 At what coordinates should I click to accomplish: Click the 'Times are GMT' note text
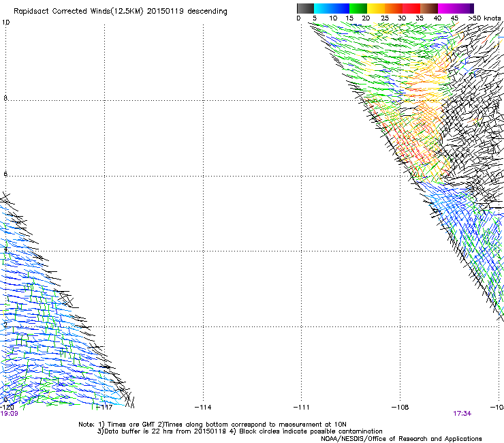[x=131, y=425]
